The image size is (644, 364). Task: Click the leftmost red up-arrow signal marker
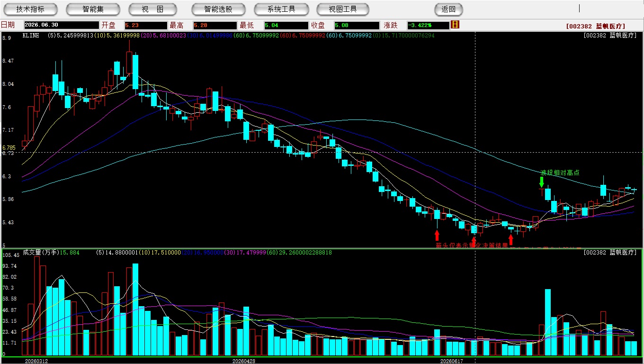437,235
